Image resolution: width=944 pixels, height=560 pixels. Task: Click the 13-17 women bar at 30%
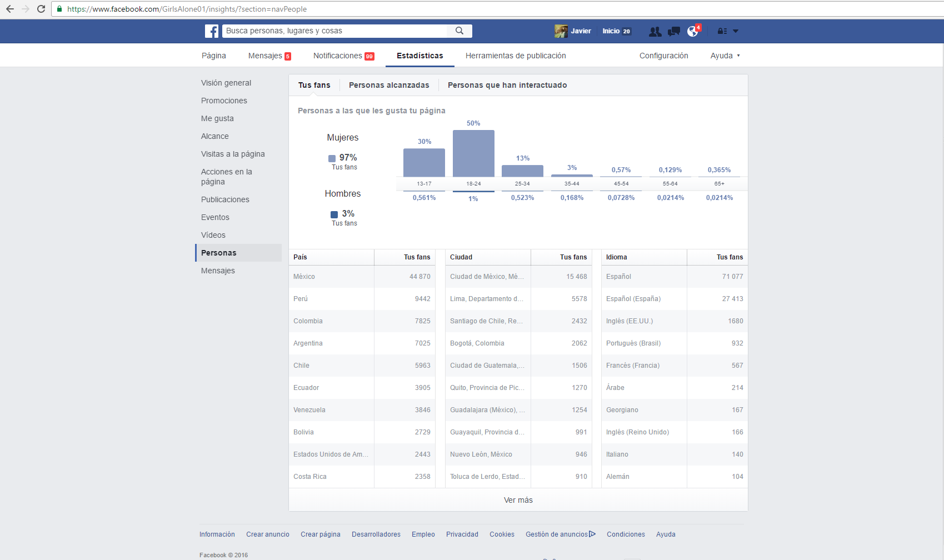(x=424, y=163)
